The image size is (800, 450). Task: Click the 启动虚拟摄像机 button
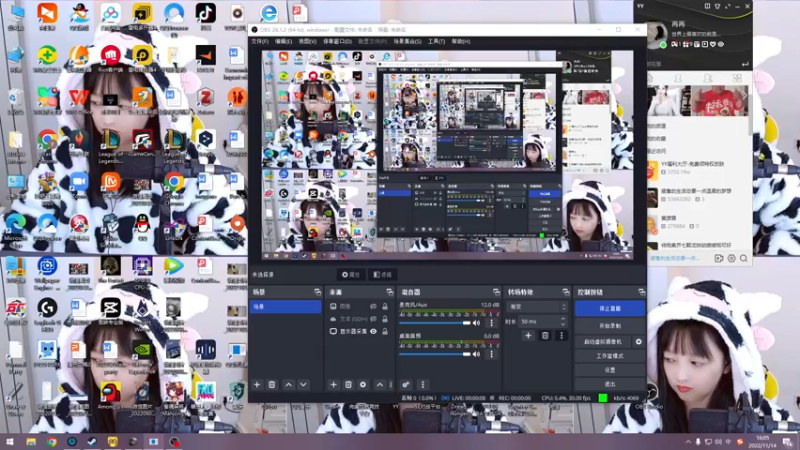tap(603, 342)
